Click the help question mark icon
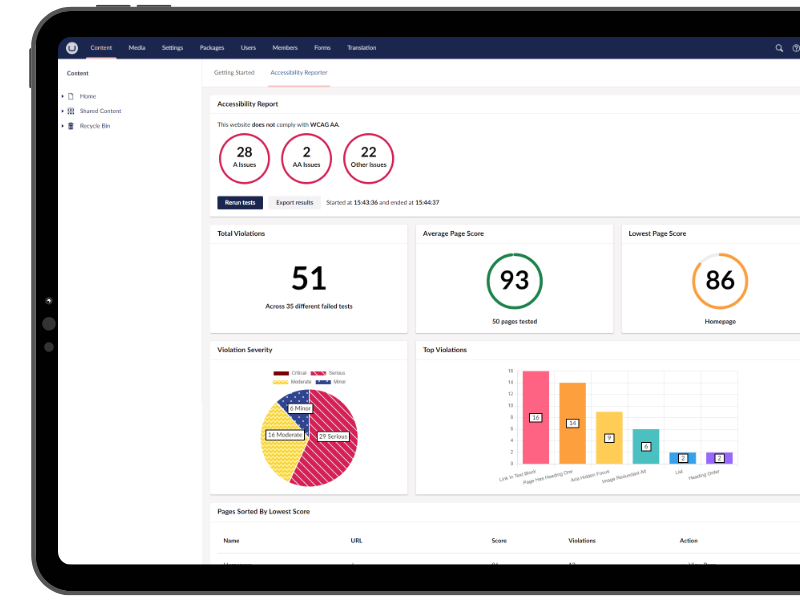 [795, 47]
